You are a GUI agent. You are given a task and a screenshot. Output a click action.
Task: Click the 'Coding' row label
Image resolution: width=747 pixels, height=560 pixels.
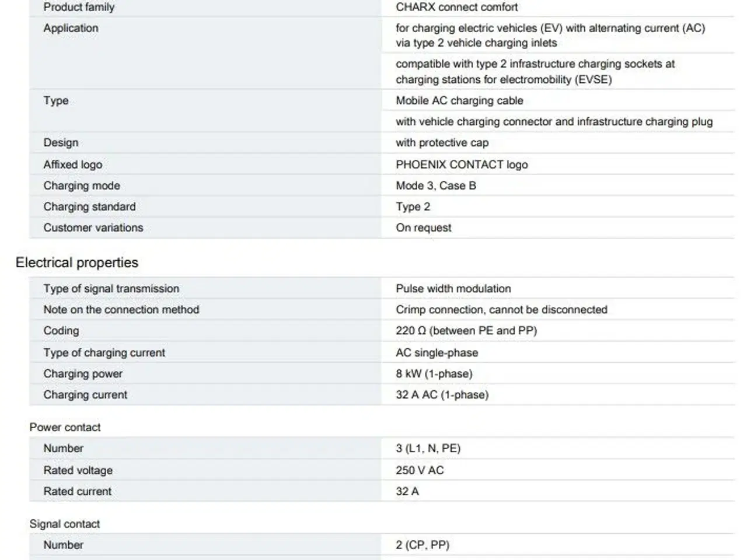point(61,330)
